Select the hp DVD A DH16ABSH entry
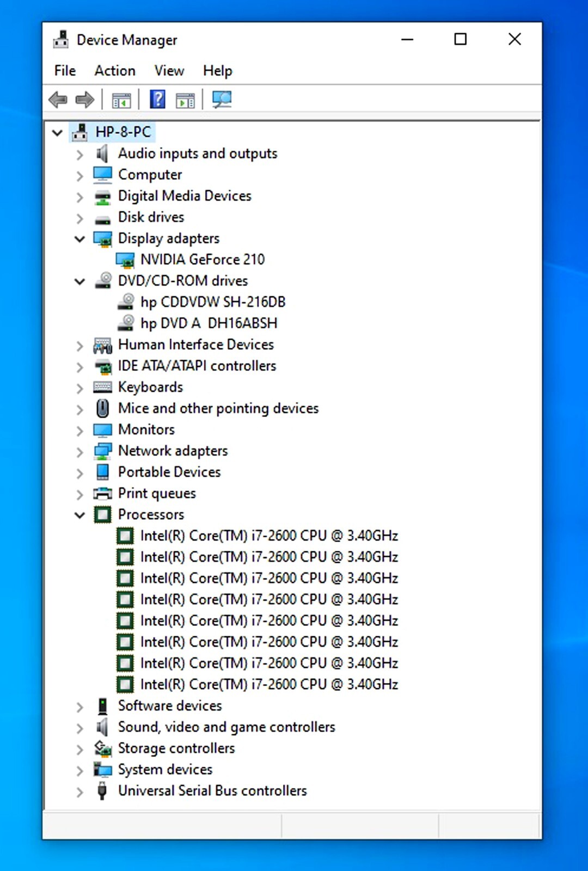 click(x=209, y=323)
